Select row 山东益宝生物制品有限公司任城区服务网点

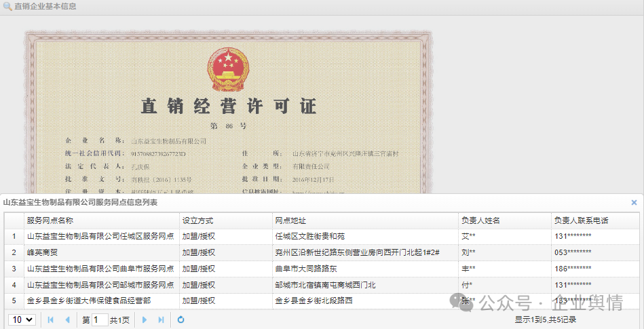tap(322, 237)
